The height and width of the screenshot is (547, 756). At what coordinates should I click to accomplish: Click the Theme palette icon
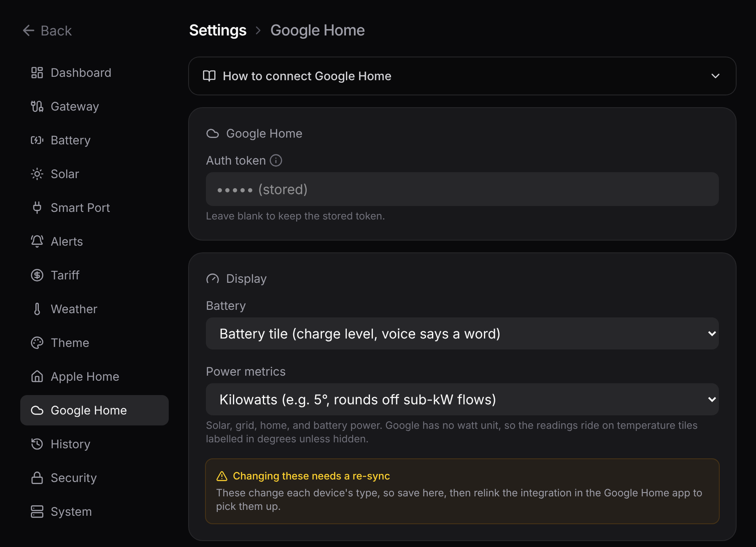pyautogui.click(x=37, y=343)
